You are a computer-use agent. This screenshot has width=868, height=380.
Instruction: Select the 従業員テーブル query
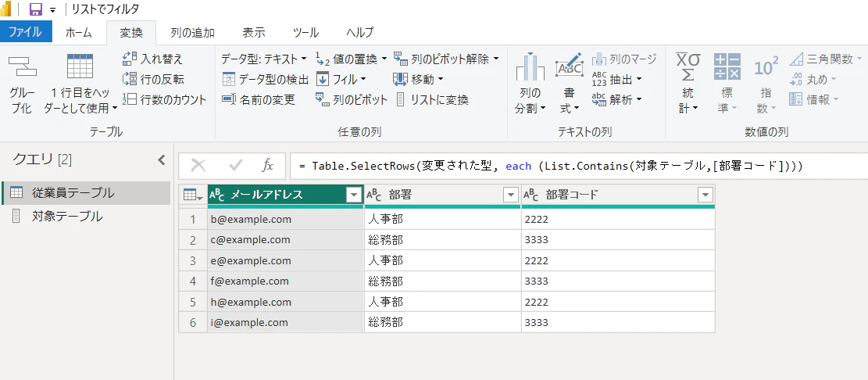point(86,193)
